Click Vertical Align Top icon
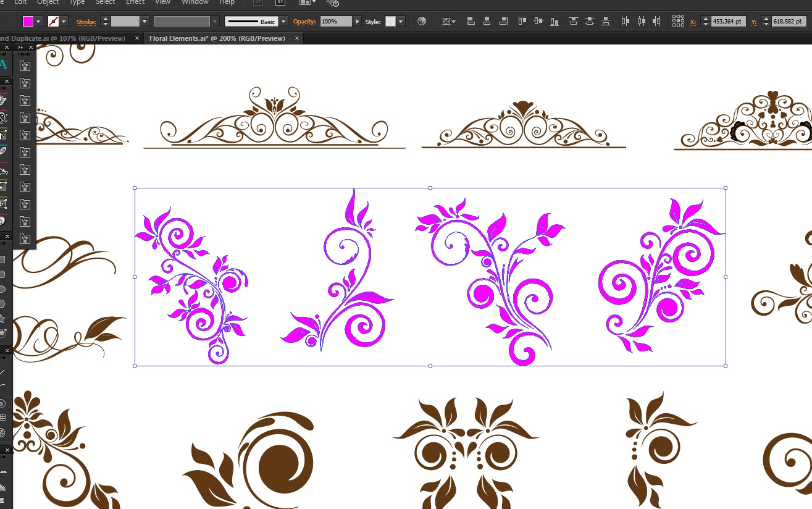Viewport: 812px width, 509px height. click(522, 22)
